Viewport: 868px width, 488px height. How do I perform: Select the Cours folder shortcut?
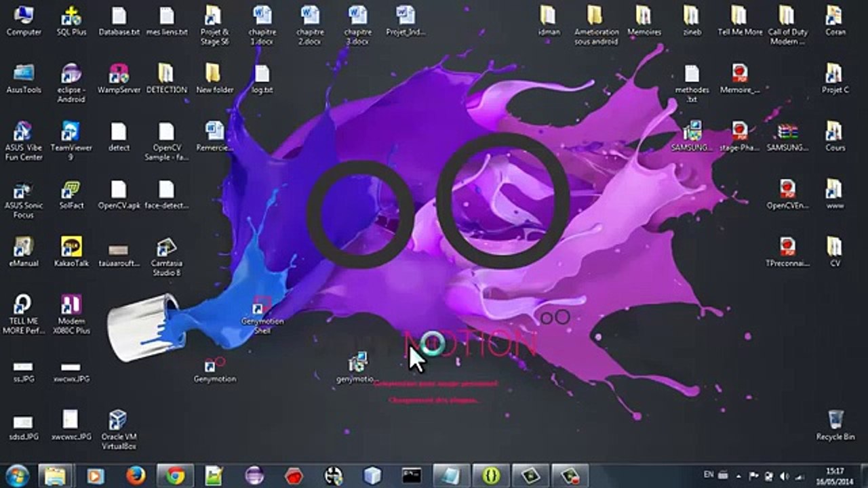pyautogui.click(x=835, y=136)
